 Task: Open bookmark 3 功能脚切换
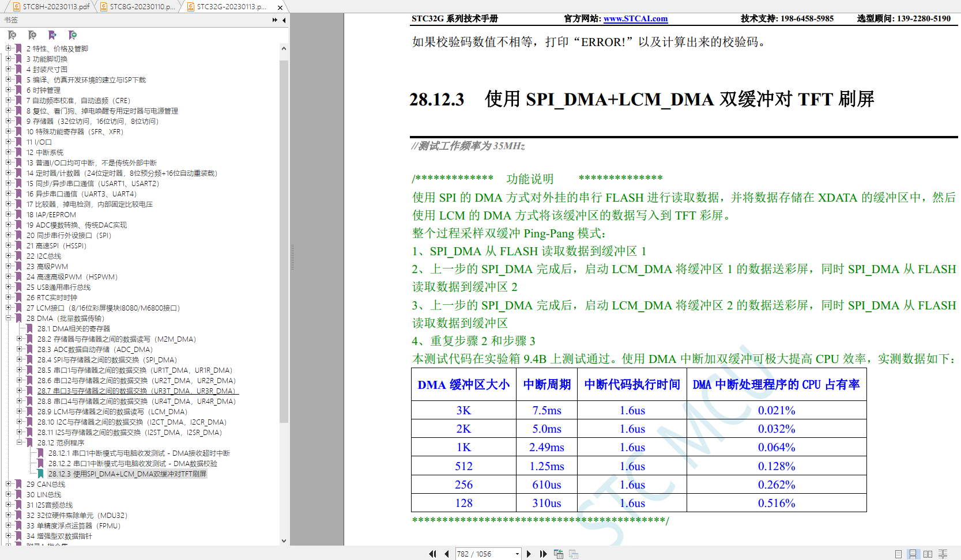[47, 59]
